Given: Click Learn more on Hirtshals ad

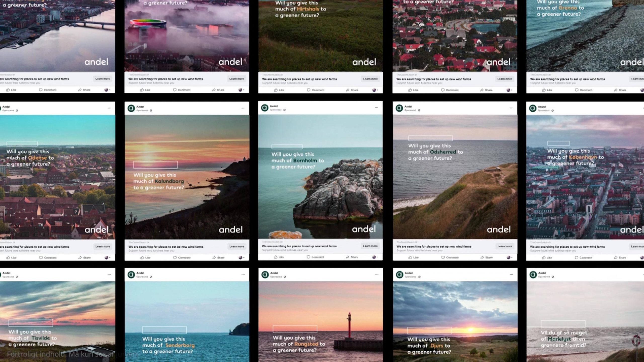Looking at the screenshot, I should (370, 79).
